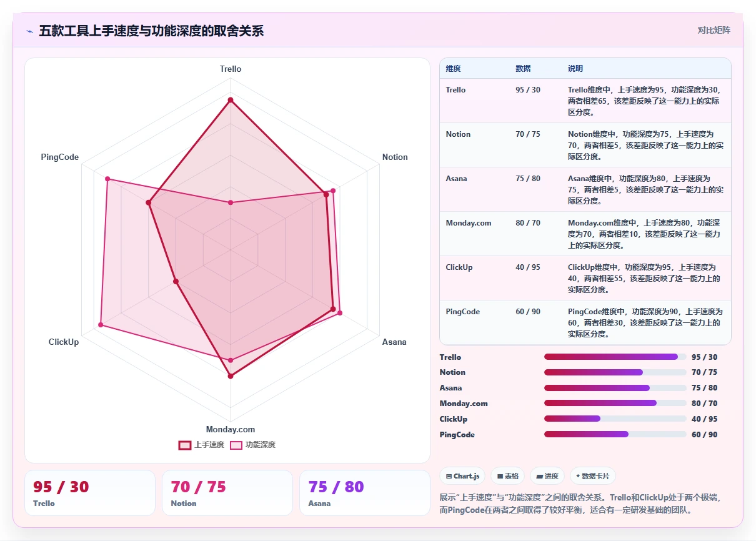Click the 40 / 95 value beside ClickUp bar
The width and height of the screenshot is (756, 541).
704,419
